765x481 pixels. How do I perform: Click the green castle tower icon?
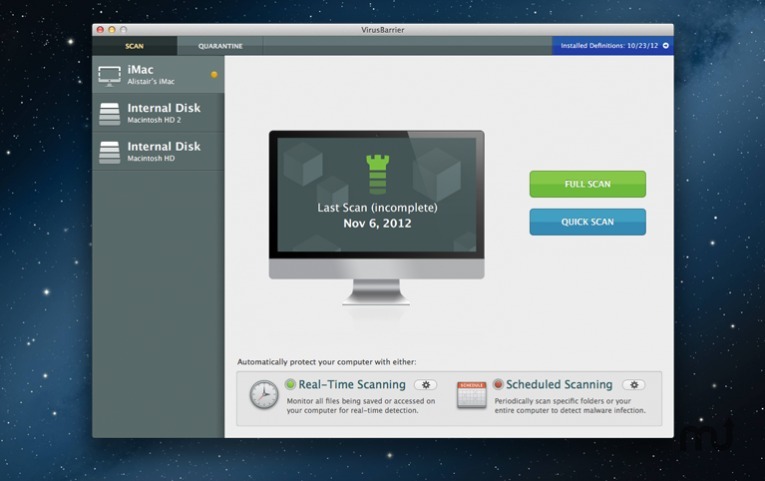point(378,174)
